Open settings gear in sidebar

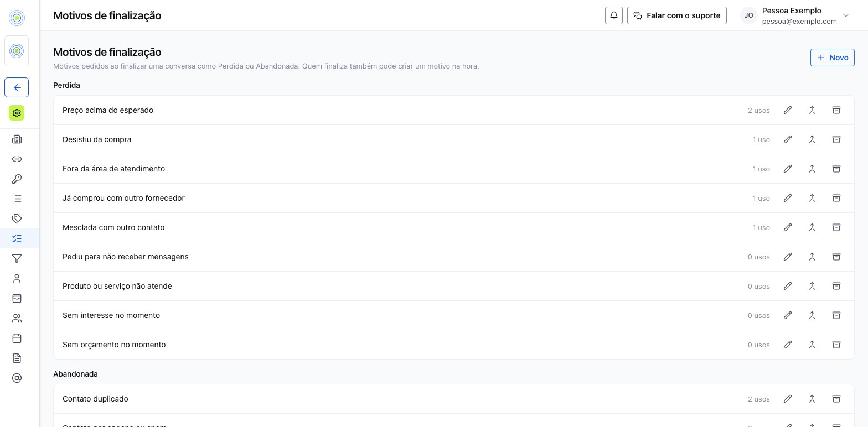[x=17, y=113]
